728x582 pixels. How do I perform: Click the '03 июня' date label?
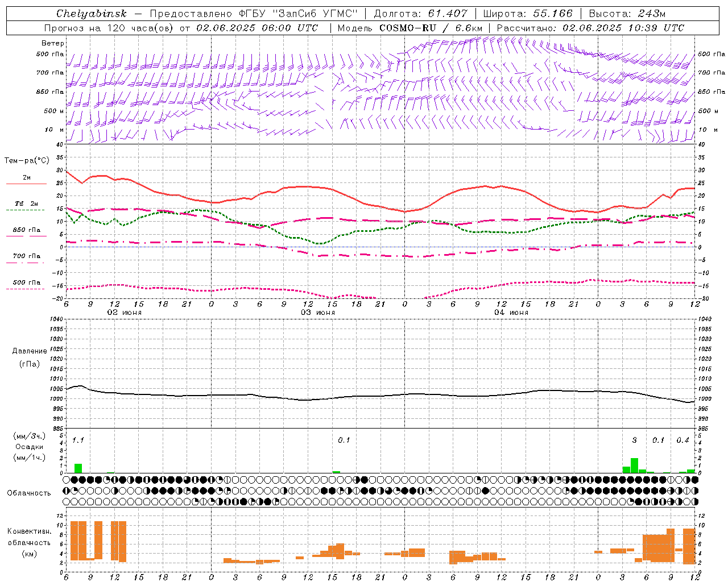pyautogui.click(x=318, y=313)
